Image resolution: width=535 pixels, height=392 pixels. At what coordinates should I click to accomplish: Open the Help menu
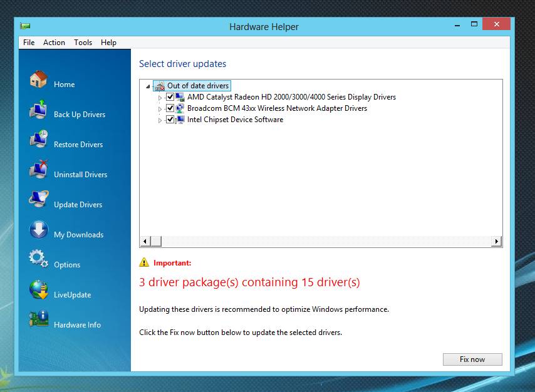[108, 43]
